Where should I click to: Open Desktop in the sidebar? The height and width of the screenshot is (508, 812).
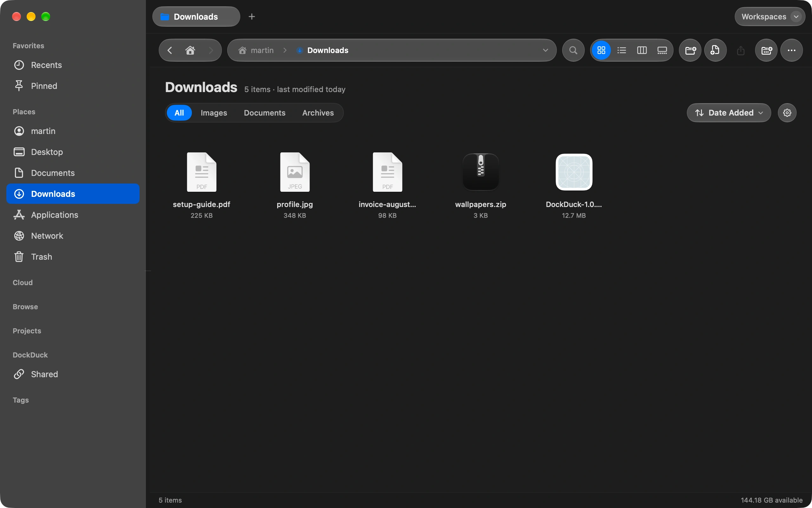pos(73,152)
